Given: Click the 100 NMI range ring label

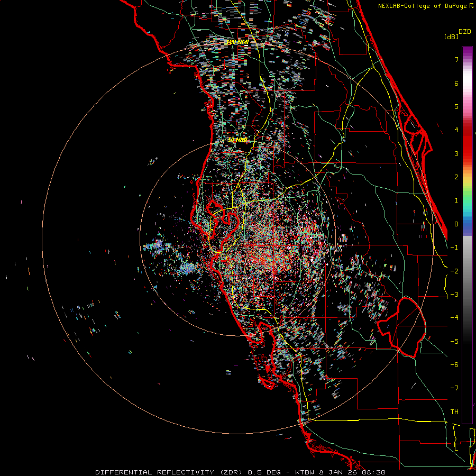Looking at the screenshot, I should tap(237, 42).
